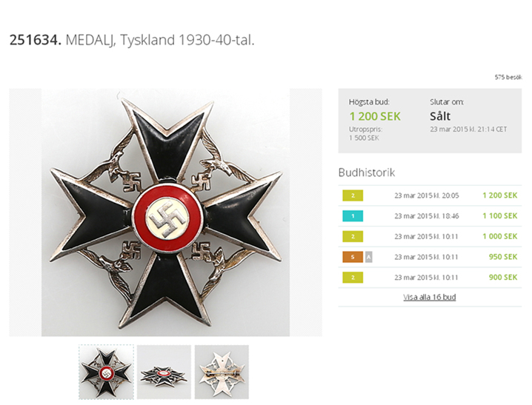Select the 1 200 SEK bid row amount
Viewport: 532px width, 405px height.
click(x=499, y=195)
